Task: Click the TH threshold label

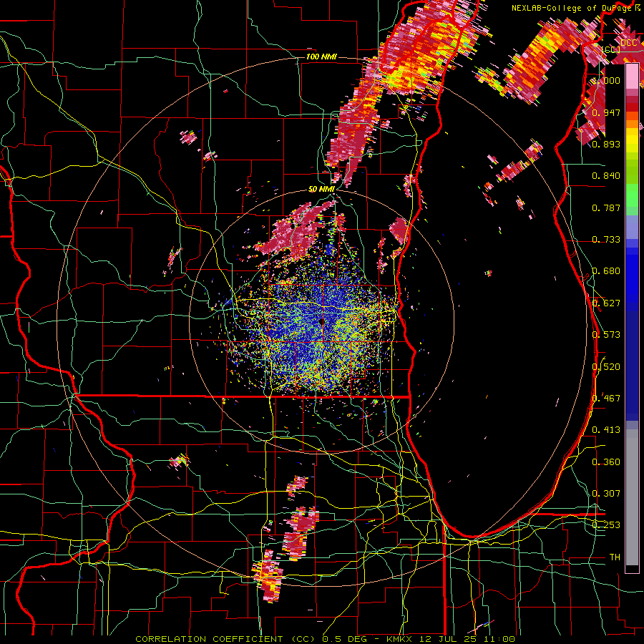Action: coord(615,557)
